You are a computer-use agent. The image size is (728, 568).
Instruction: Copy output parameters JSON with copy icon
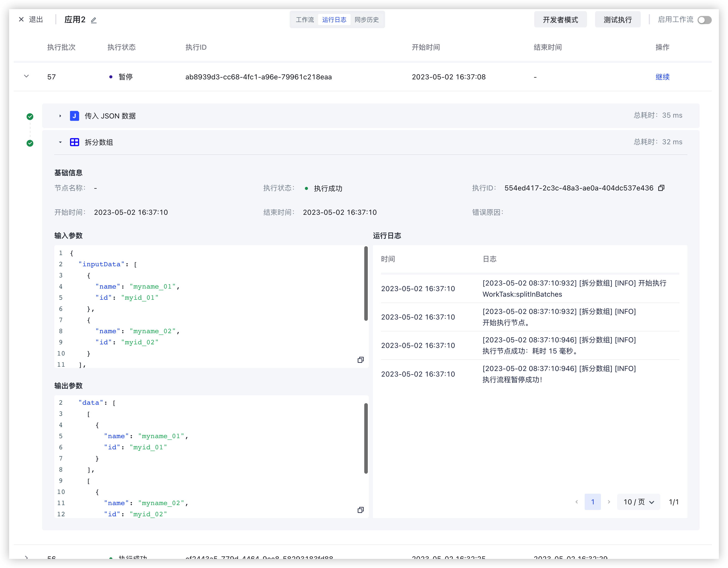pyautogui.click(x=360, y=510)
